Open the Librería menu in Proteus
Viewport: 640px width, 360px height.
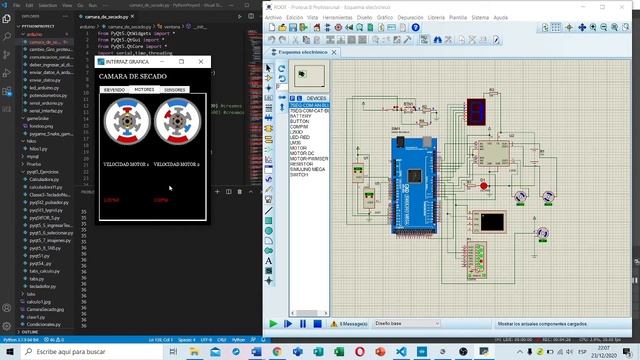point(436,18)
